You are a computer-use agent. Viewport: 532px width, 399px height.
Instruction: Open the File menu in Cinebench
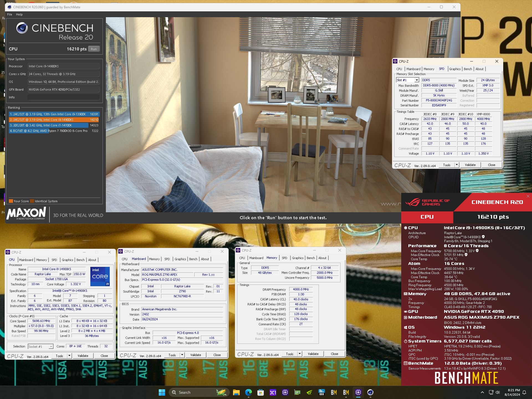pos(10,14)
